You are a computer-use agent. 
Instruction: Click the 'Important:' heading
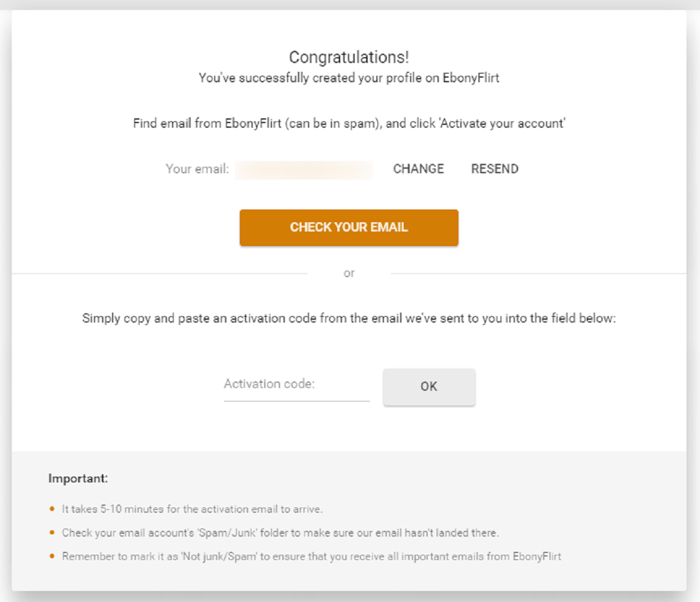click(78, 479)
